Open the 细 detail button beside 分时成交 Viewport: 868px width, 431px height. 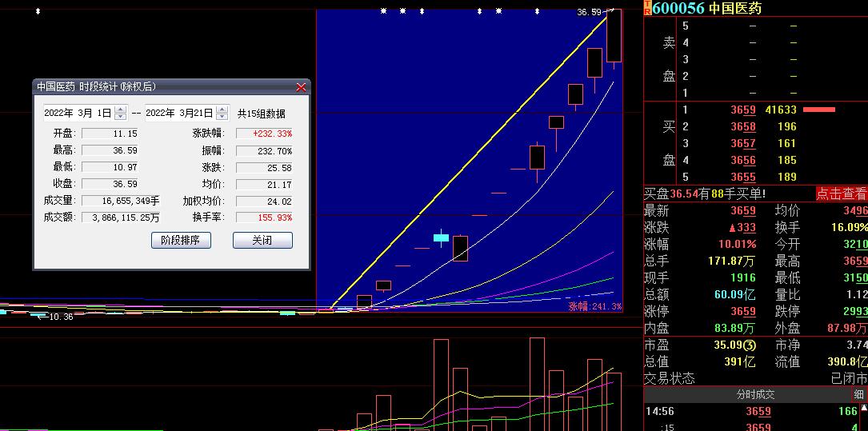(858, 394)
